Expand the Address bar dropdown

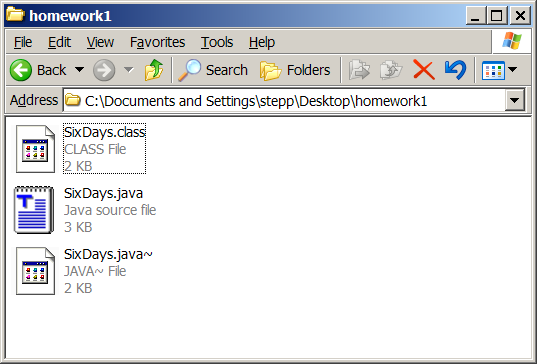tap(514, 100)
